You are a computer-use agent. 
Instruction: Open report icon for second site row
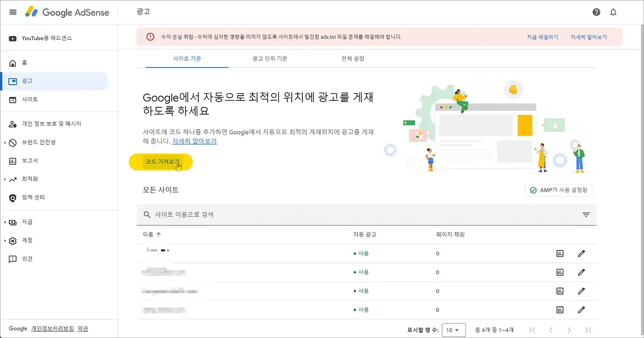tap(560, 272)
